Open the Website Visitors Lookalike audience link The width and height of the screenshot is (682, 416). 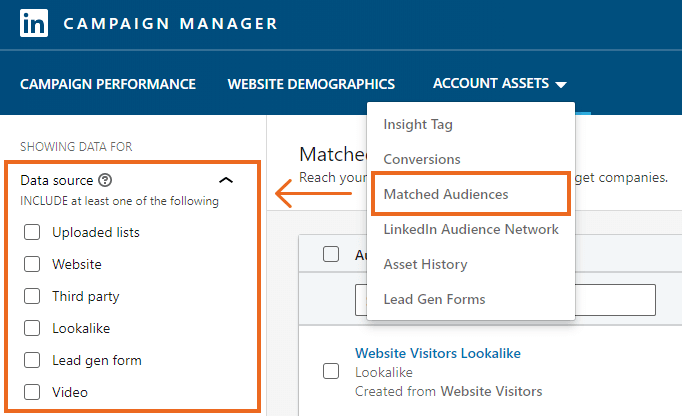(438, 353)
